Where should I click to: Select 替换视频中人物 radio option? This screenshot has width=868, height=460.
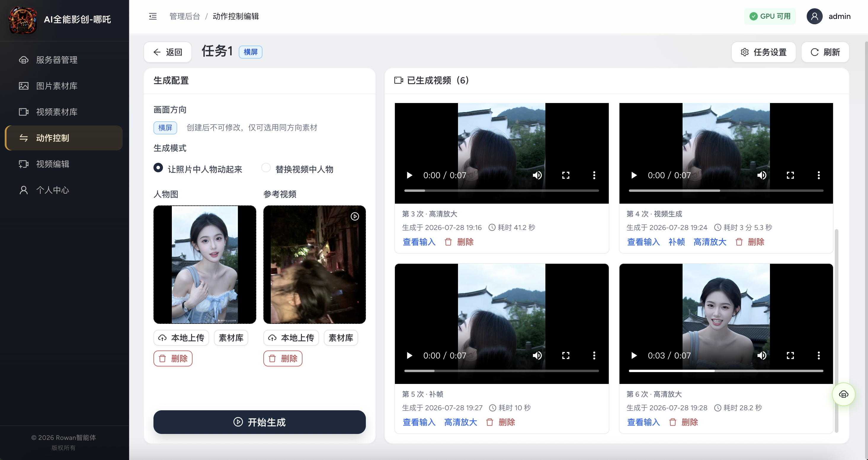pyautogui.click(x=266, y=168)
